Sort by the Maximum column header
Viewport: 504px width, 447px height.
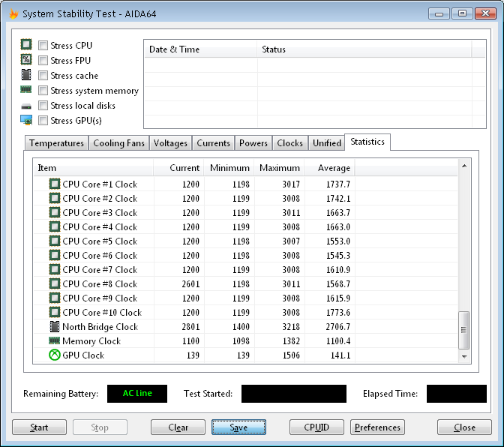pyautogui.click(x=279, y=168)
